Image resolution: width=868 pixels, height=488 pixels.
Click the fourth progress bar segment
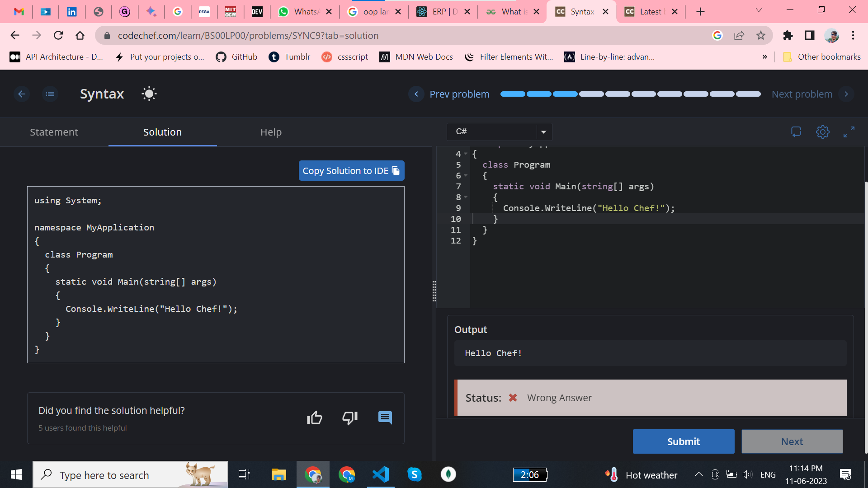coord(591,94)
